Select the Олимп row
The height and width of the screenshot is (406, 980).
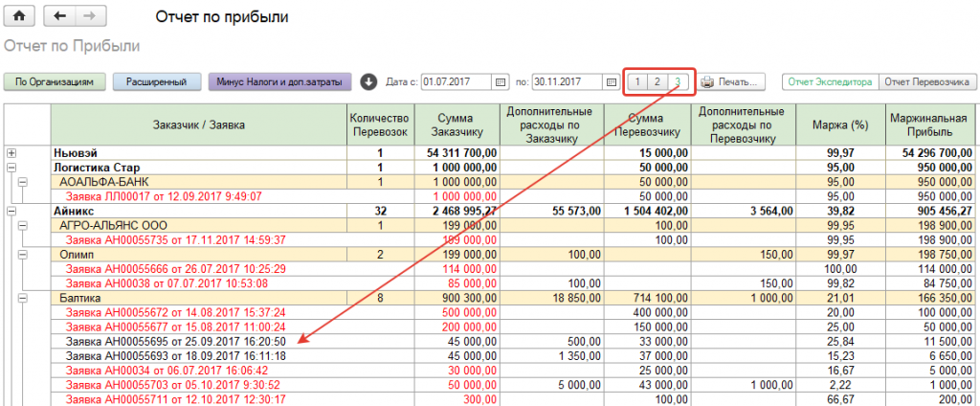click(x=199, y=255)
